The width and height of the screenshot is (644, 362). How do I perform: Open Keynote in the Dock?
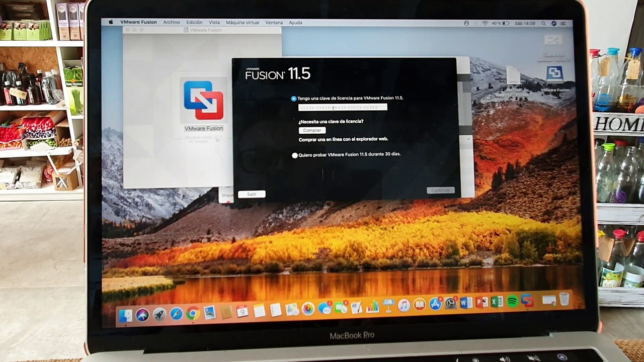[388, 305]
